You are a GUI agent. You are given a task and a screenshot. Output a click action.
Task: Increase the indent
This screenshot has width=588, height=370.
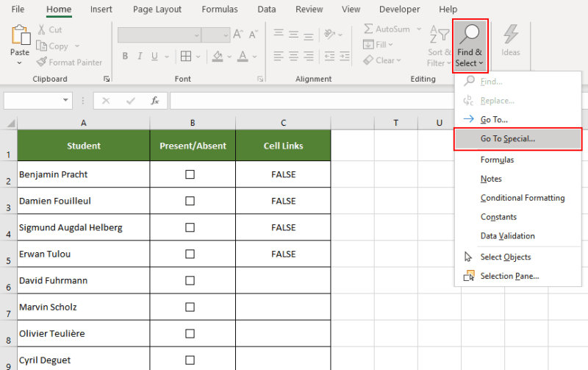pyautogui.click(x=345, y=57)
